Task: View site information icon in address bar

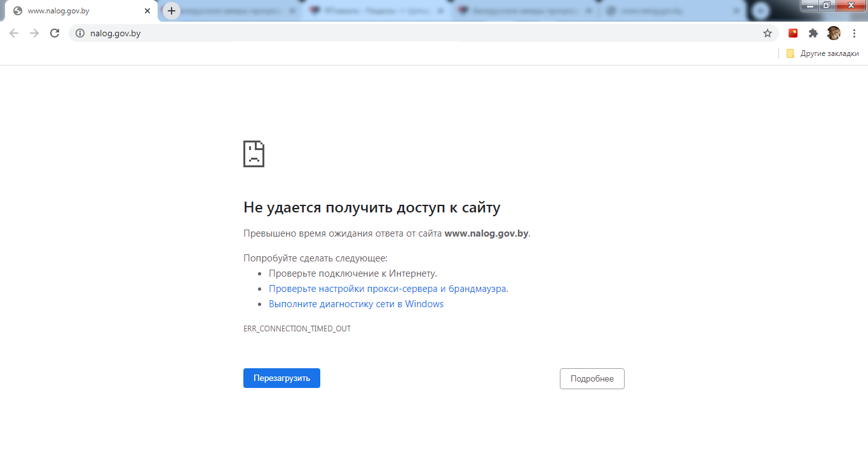Action: point(79,33)
